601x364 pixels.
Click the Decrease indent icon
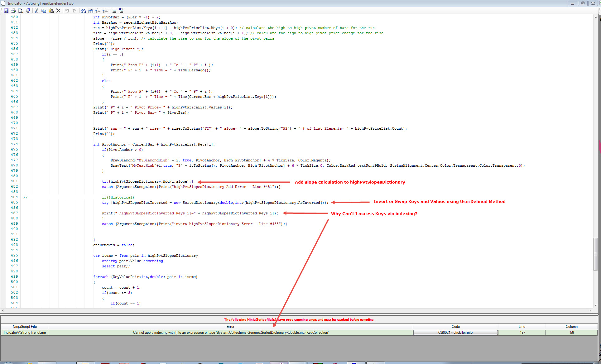(98, 11)
